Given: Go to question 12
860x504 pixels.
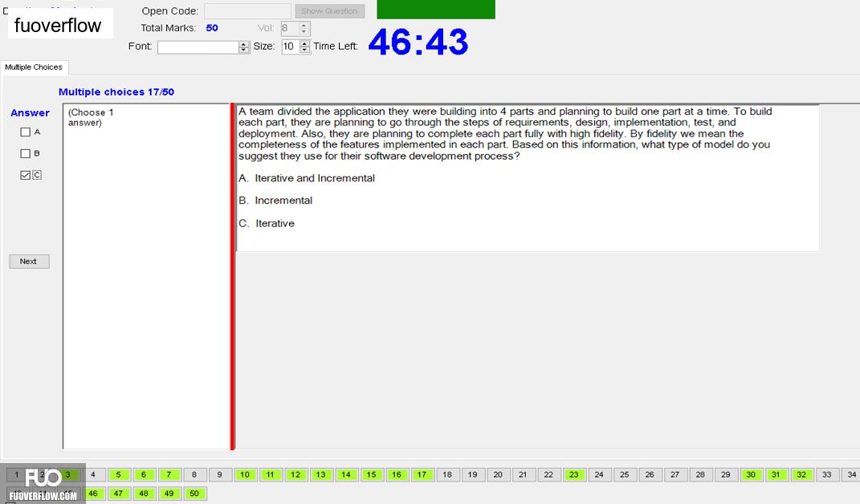Looking at the screenshot, I should (295, 474).
